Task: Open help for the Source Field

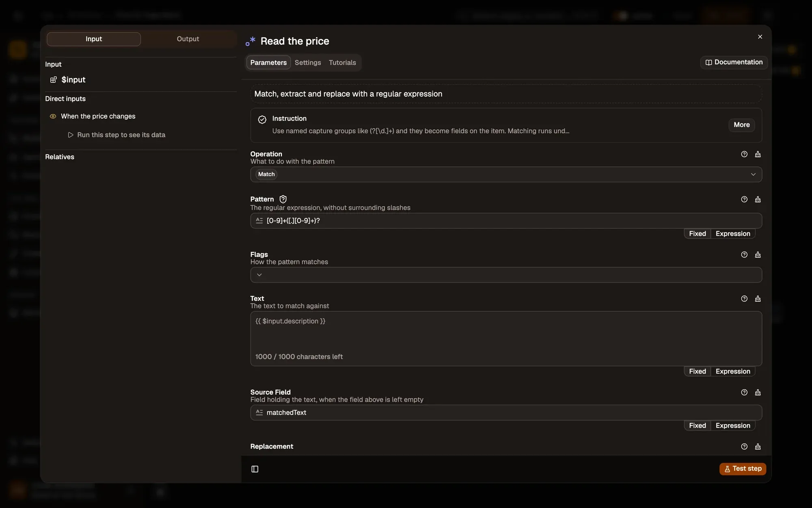Action: click(x=744, y=393)
